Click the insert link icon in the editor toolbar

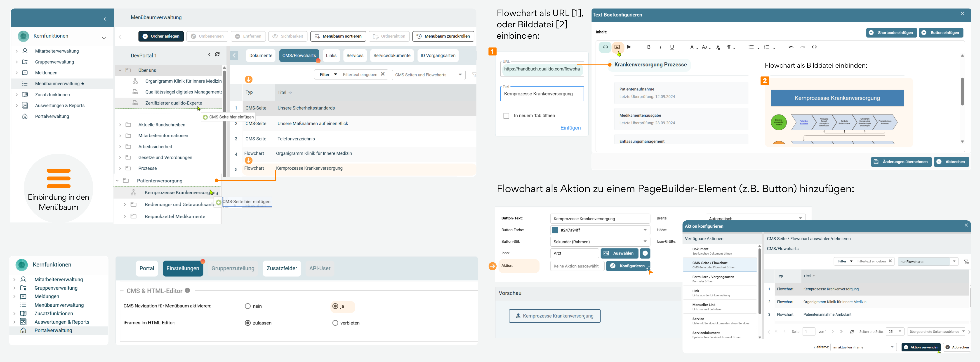605,47
